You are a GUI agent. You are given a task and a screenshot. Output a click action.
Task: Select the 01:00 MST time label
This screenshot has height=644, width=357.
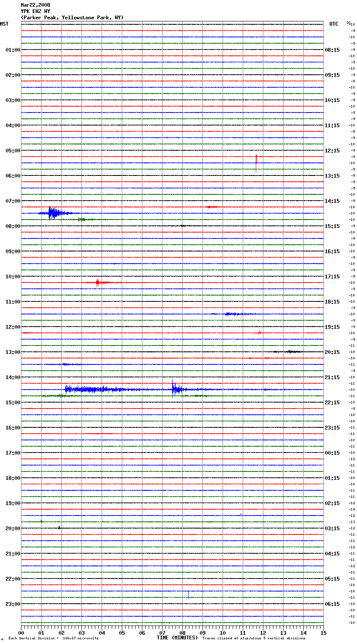point(13,50)
